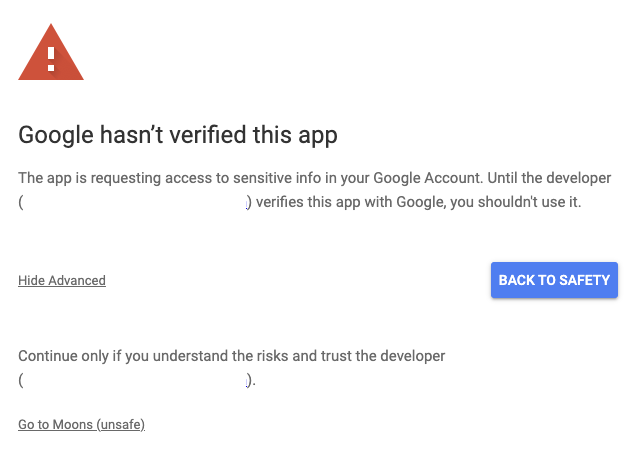This screenshot has height=452, width=633.
Task: Click the word "Hide" in the Hide Advanced link
Action: [31, 280]
